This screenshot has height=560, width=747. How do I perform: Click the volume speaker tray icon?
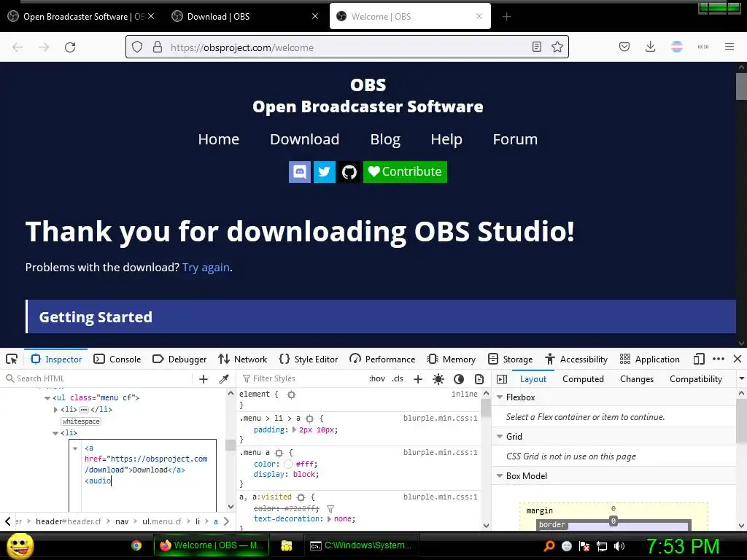[619, 546]
